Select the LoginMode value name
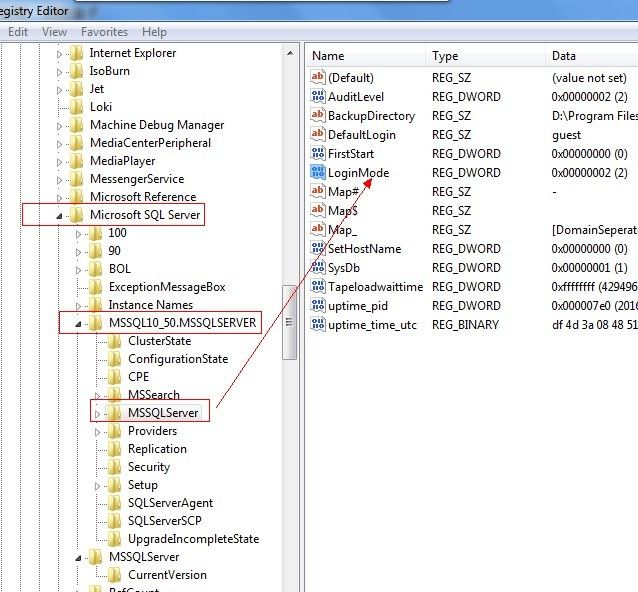This screenshot has width=638, height=592. point(358,173)
